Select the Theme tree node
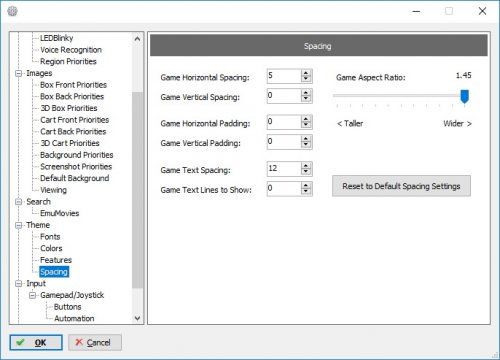This screenshot has height=360, width=500. pyautogui.click(x=38, y=225)
